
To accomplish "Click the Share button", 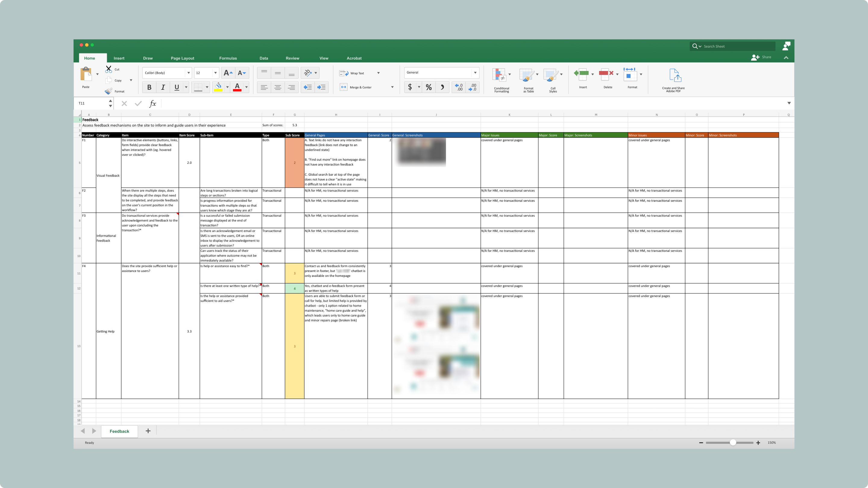I will (761, 57).
